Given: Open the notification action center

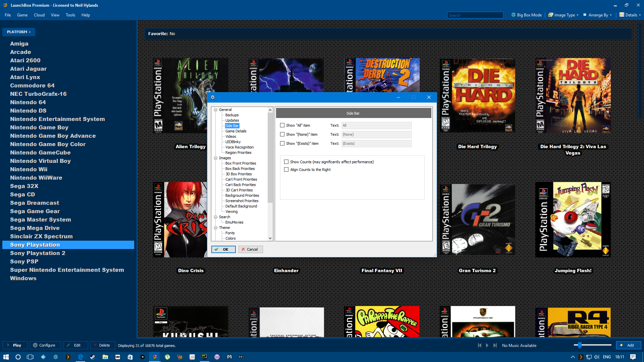Looking at the screenshot, I should [x=633, y=357].
